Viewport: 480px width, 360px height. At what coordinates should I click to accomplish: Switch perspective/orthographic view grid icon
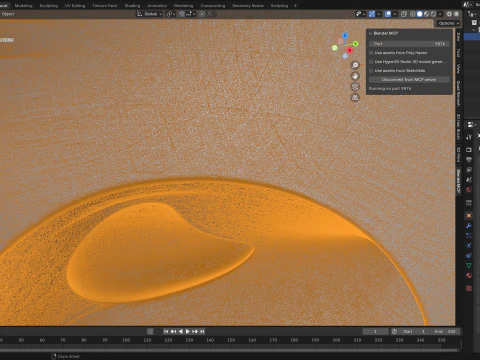pos(355,98)
